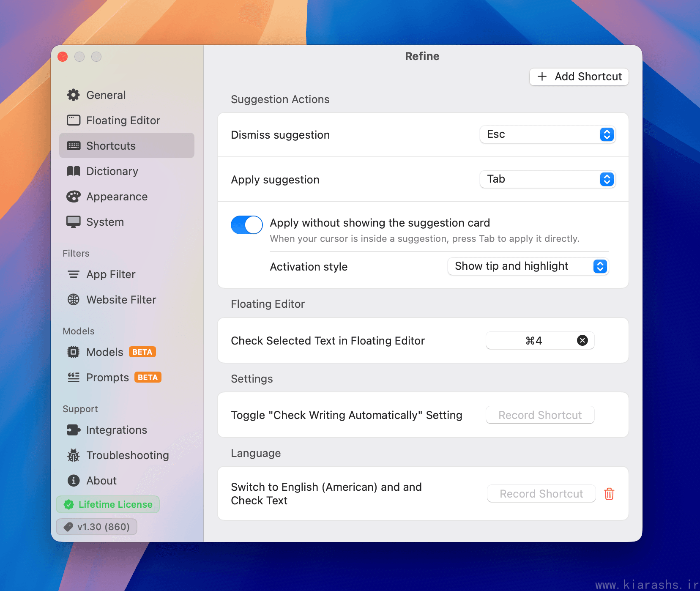
Task: Record shortcut for Switch to English
Action: [541, 493]
